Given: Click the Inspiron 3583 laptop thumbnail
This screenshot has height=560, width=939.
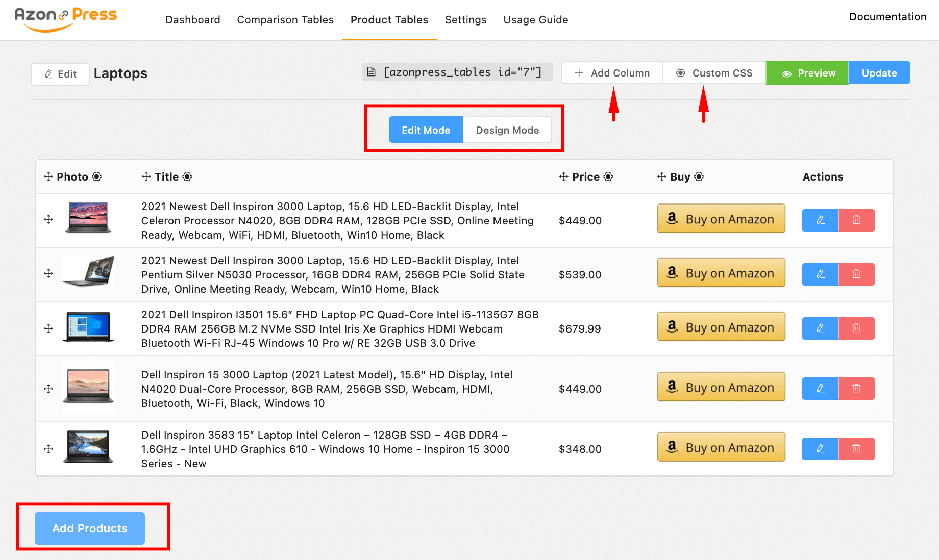Looking at the screenshot, I should point(88,446).
